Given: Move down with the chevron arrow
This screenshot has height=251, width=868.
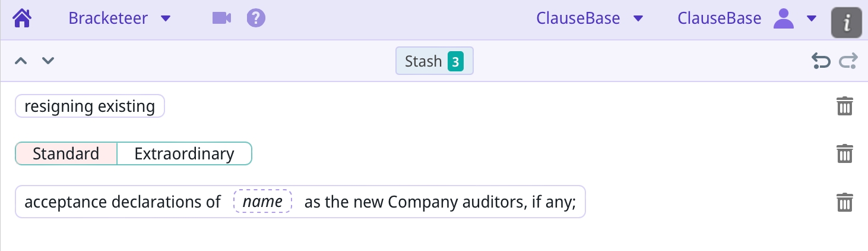Looking at the screenshot, I should (49, 61).
